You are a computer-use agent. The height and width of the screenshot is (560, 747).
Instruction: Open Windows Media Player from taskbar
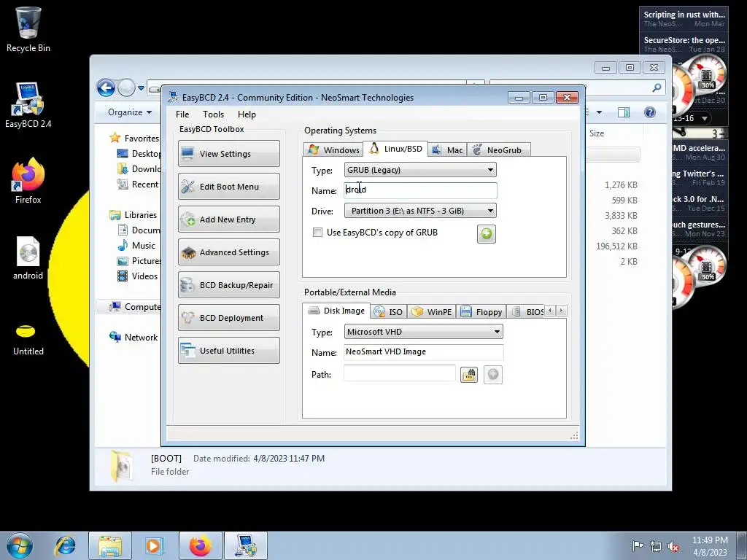pyautogui.click(x=154, y=545)
